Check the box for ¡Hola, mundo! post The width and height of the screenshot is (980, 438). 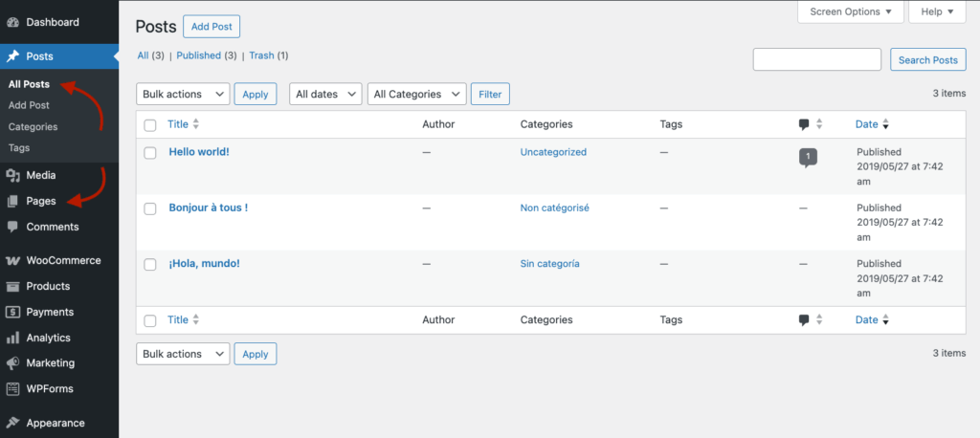[x=150, y=265]
